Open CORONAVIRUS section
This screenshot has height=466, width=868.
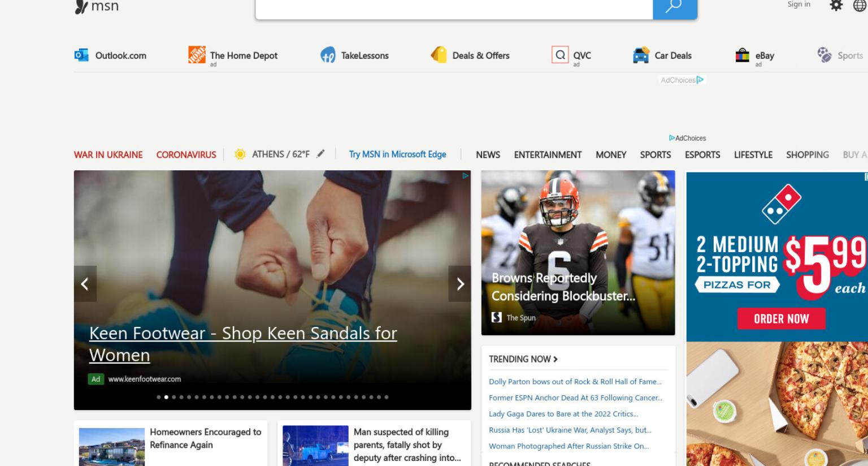[x=186, y=154]
